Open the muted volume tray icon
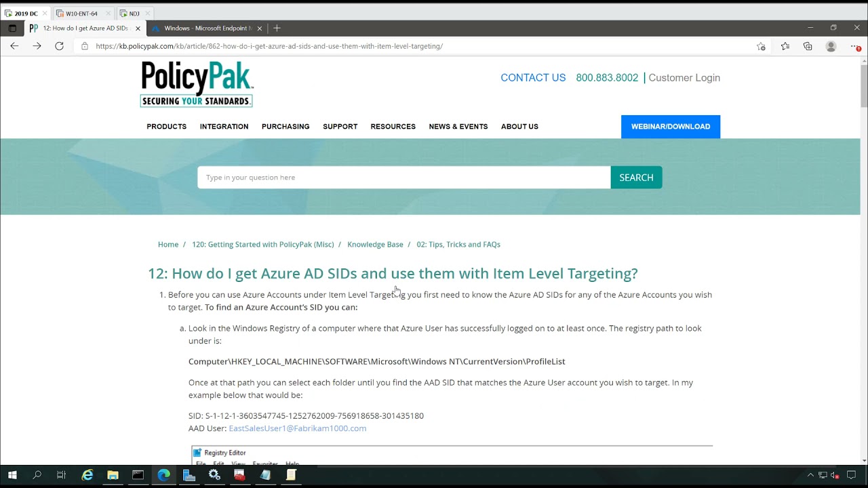 click(x=835, y=476)
